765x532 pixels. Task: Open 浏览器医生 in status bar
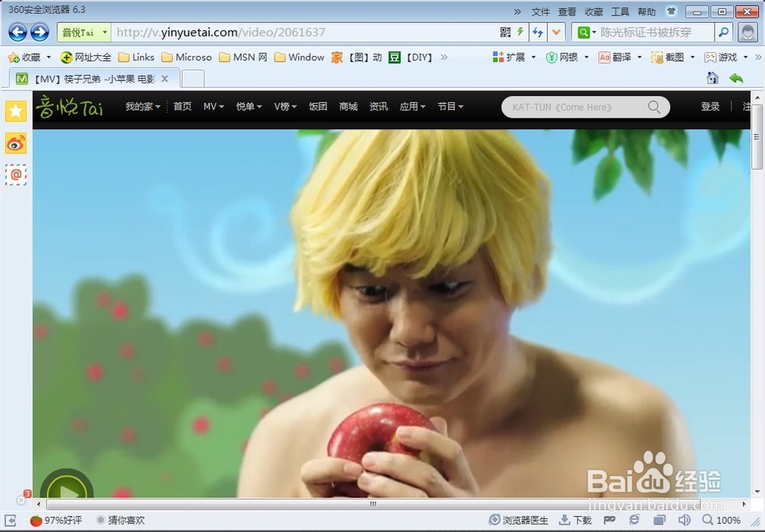(x=519, y=521)
